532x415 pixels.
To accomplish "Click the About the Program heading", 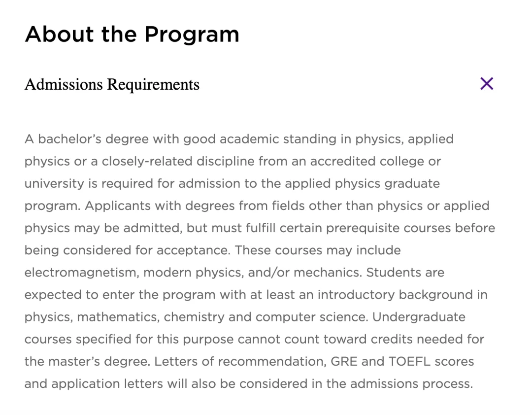I will (x=132, y=35).
